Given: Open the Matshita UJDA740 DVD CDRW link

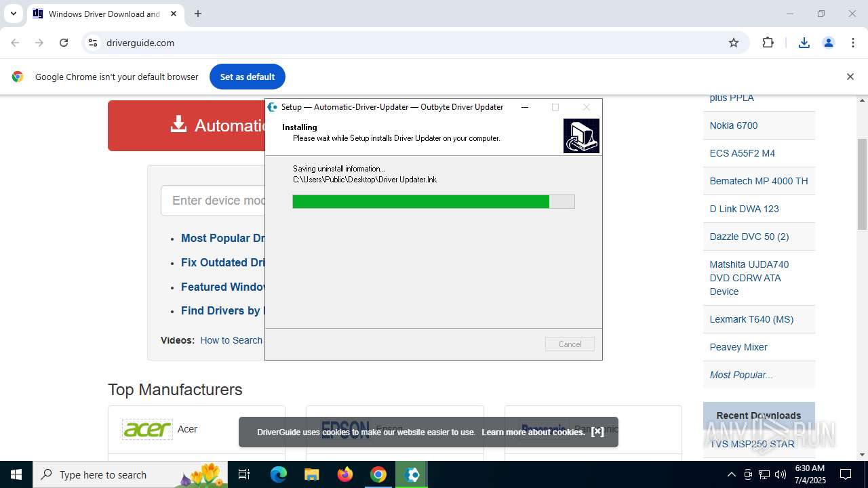Looking at the screenshot, I should [749, 278].
